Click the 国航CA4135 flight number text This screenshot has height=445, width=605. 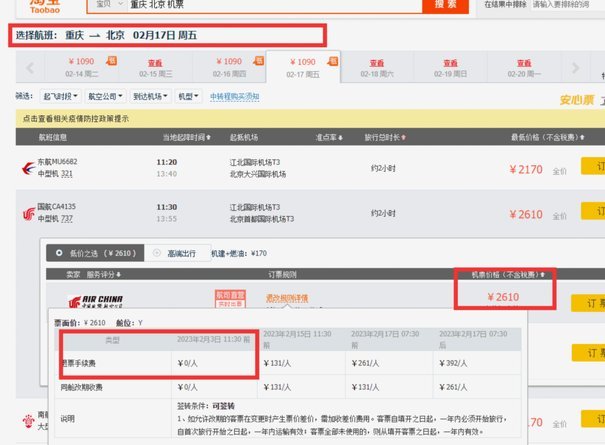pos(56,206)
